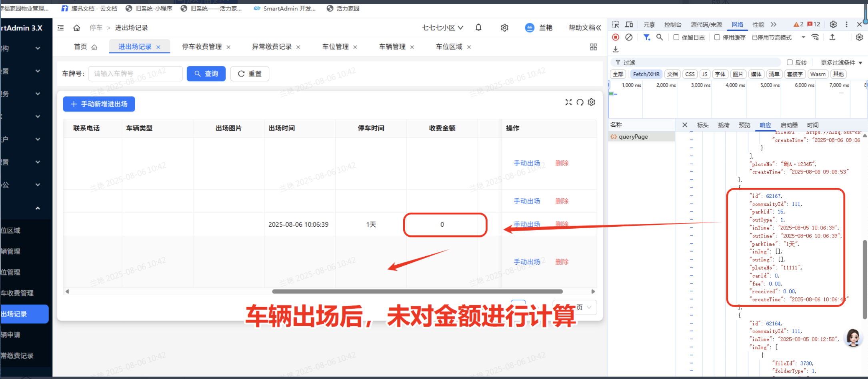This screenshot has width=868, height=379.
Task: Toggle the 反转 filter checkbox
Action: [790, 62]
